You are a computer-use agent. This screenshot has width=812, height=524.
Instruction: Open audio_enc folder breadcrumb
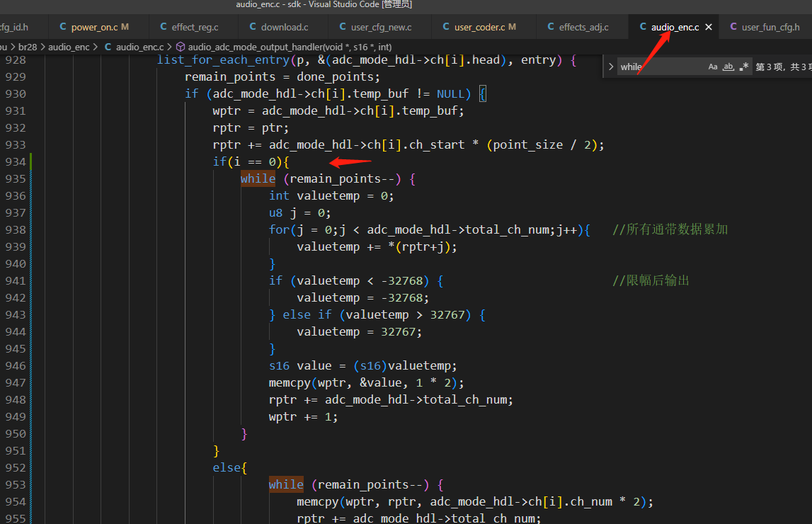(69, 47)
